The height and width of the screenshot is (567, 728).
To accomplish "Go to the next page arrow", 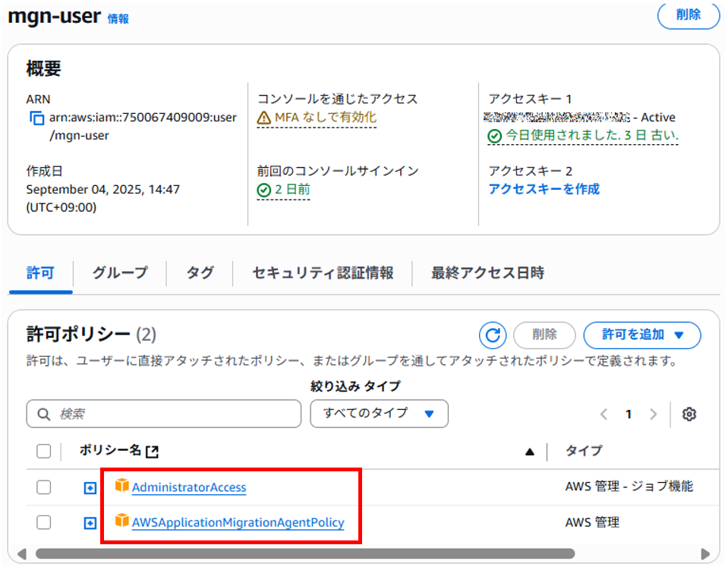I will coord(654,414).
